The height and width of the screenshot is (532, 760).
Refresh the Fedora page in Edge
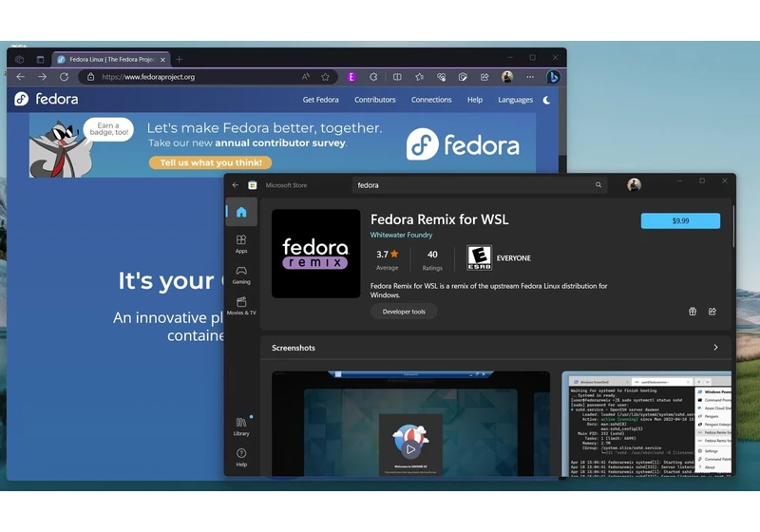[x=64, y=77]
